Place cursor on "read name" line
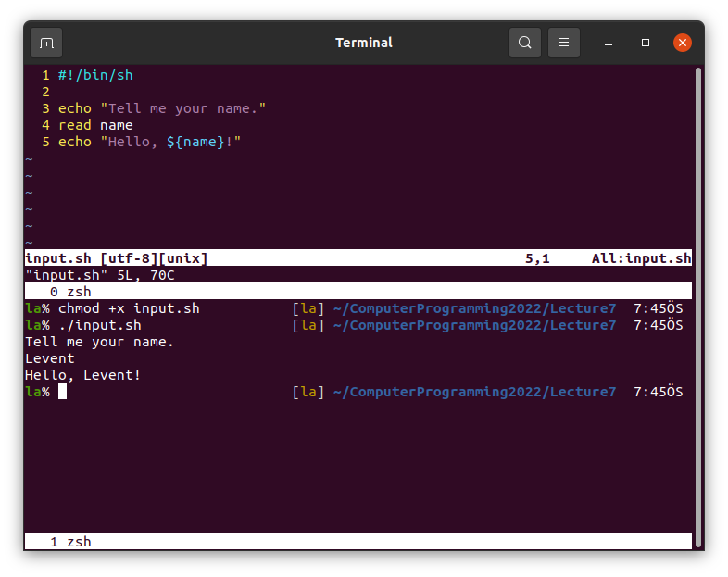 [x=95, y=125]
